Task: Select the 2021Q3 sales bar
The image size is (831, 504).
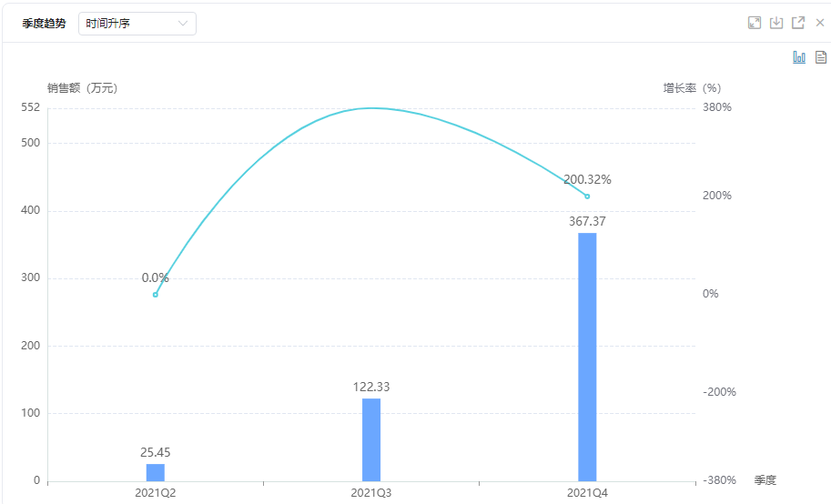Action: [x=371, y=439]
